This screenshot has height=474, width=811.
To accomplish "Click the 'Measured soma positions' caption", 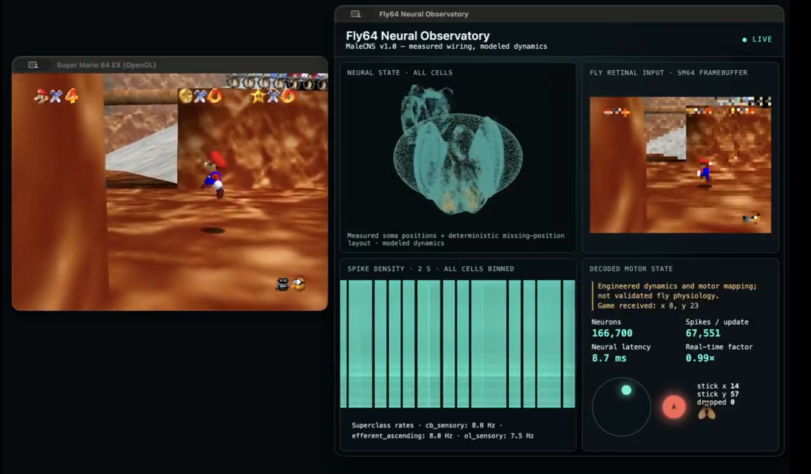I will [456, 239].
